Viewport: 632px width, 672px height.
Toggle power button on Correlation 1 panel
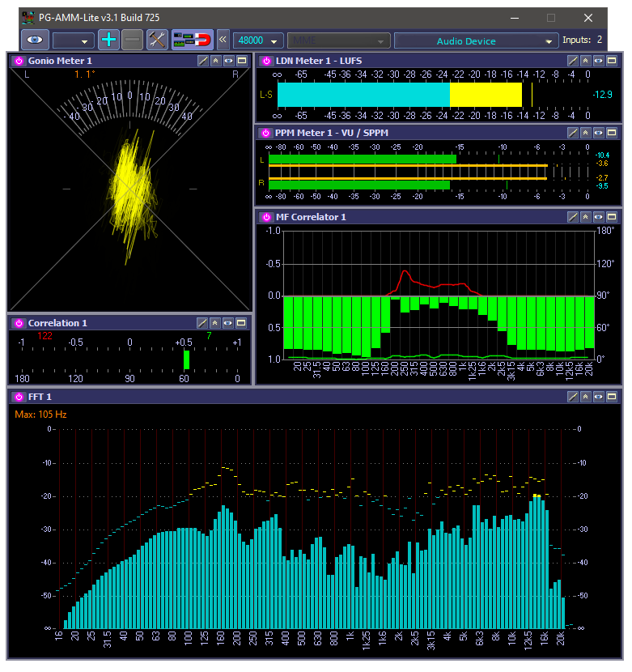pos(19,323)
